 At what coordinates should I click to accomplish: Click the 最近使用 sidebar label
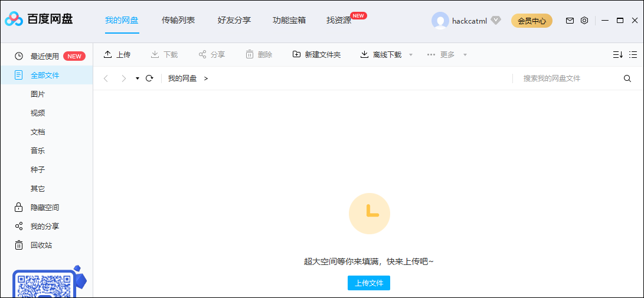(x=45, y=56)
